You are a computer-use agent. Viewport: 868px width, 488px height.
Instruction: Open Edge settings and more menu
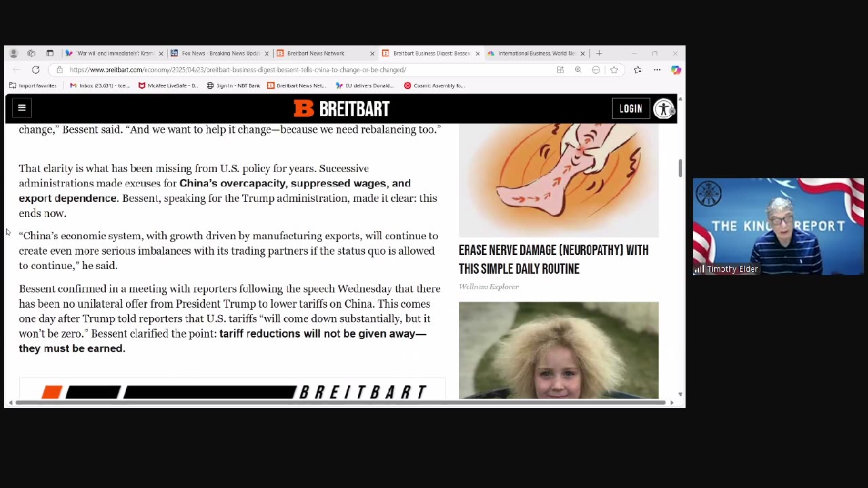(x=657, y=70)
